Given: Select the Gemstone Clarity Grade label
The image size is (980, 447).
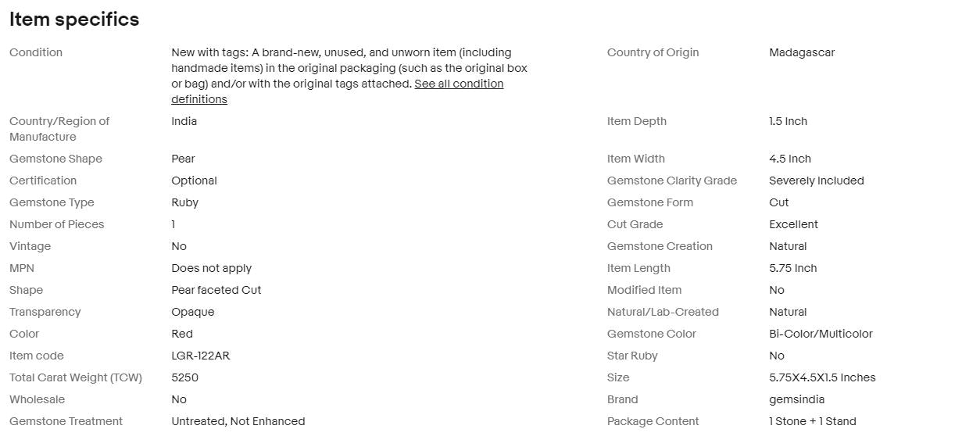Looking at the screenshot, I should (672, 181).
